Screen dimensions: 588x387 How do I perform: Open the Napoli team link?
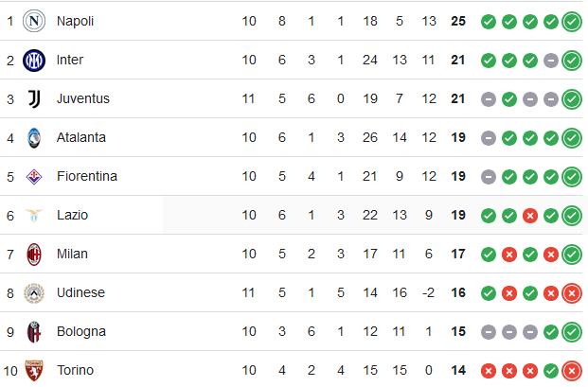(75, 21)
